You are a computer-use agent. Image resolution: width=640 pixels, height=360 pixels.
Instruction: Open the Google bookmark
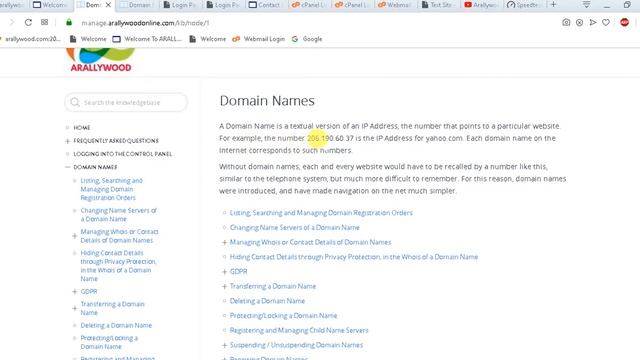pyautogui.click(x=307, y=39)
